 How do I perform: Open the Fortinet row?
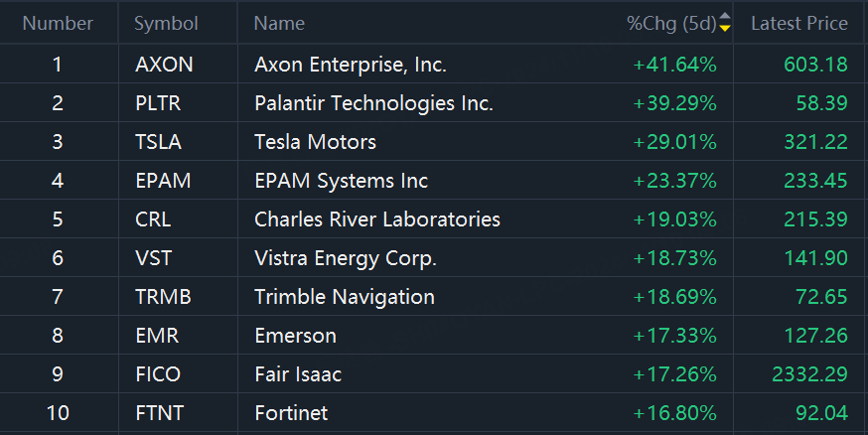[x=290, y=413]
